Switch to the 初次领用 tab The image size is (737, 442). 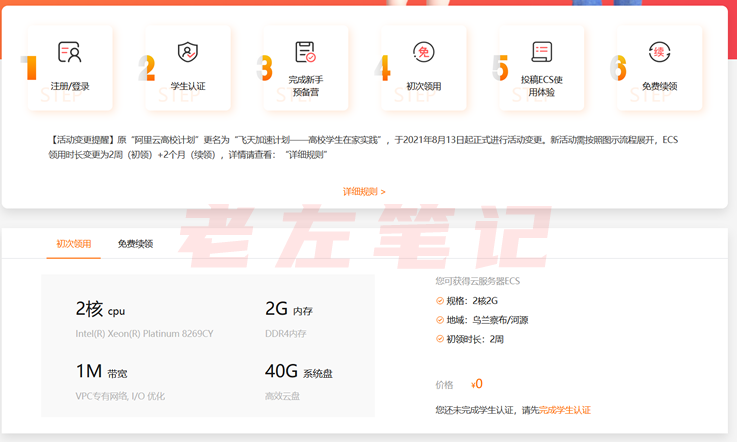pos(74,244)
